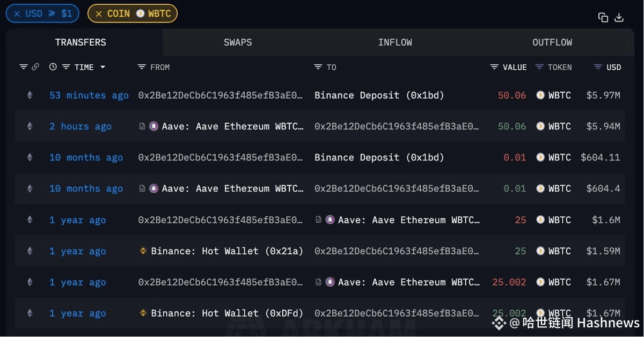The height and width of the screenshot is (337, 644).
Task: Toggle TIME sort dropdown arrow
Action: point(103,67)
